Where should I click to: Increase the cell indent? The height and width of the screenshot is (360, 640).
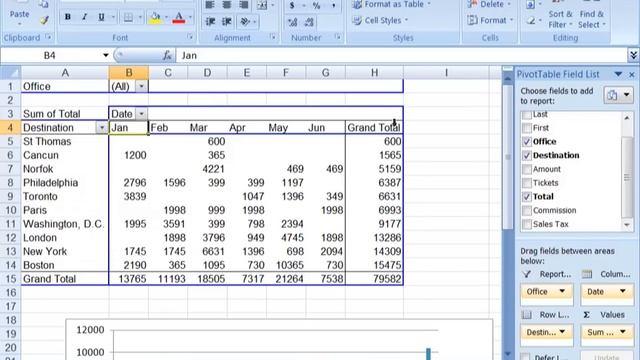coord(227,21)
